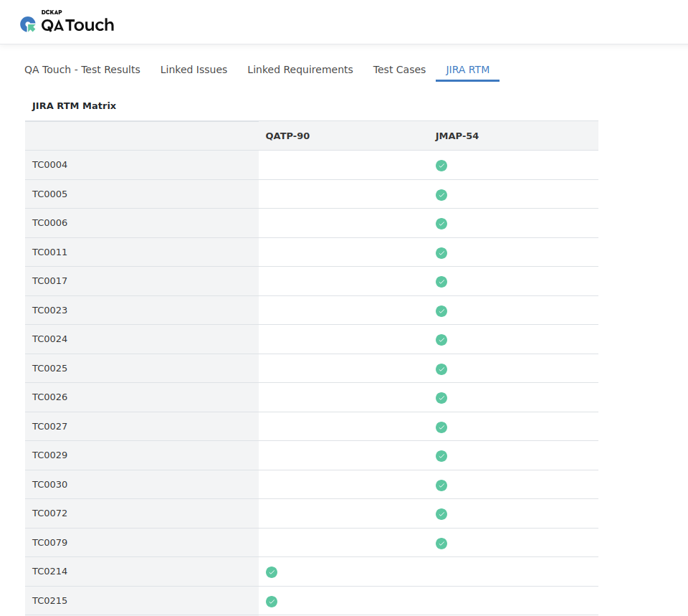
Task: Switch to the Linked Issues tab
Action: (193, 70)
